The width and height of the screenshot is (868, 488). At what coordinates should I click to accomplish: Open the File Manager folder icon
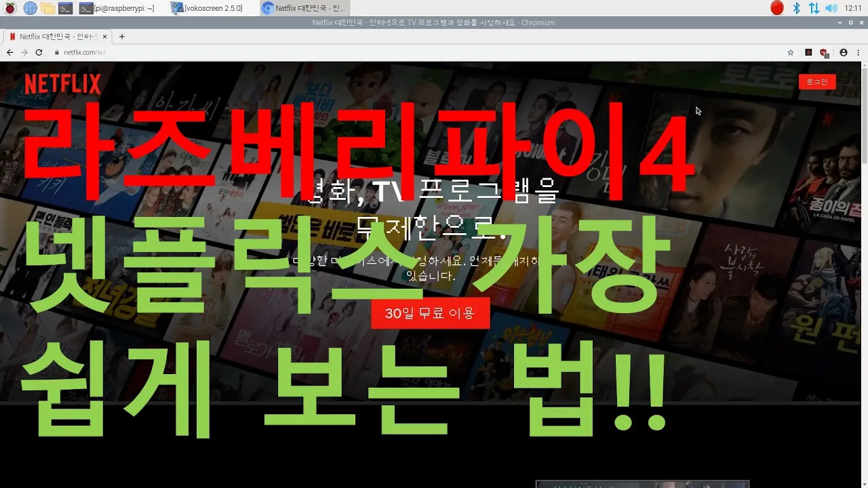point(47,8)
